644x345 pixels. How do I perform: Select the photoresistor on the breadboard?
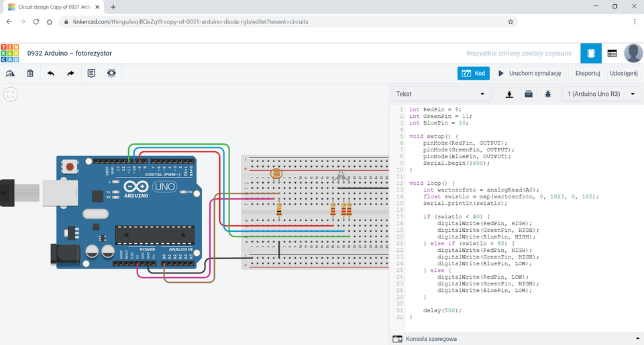pyautogui.click(x=276, y=174)
